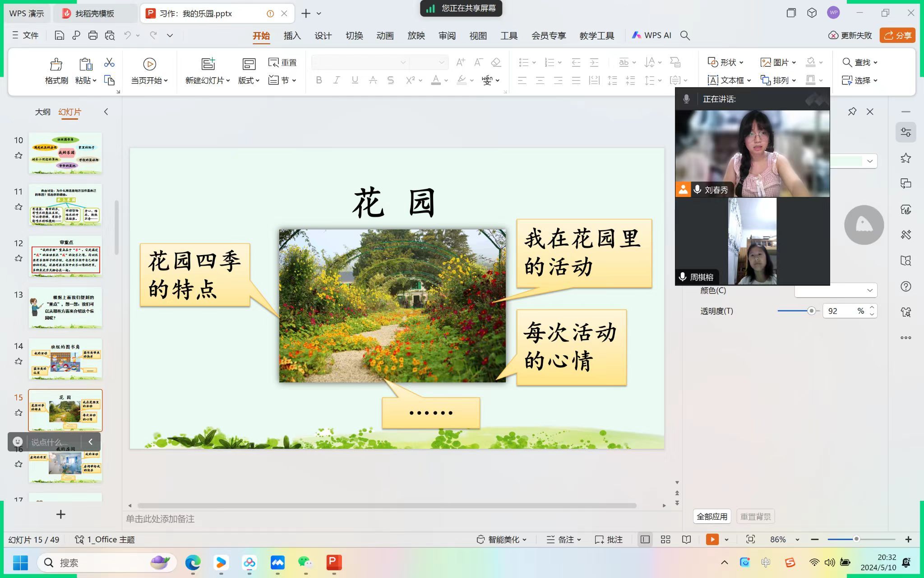This screenshot has width=924, height=578.
Task: Open the WPS AI tool
Action: [x=651, y=35]
